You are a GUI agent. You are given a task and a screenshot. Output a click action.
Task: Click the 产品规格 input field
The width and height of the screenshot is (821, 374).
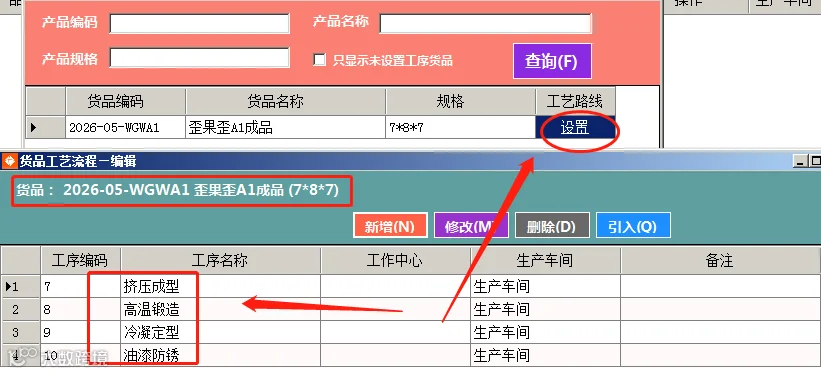point(199,58)
